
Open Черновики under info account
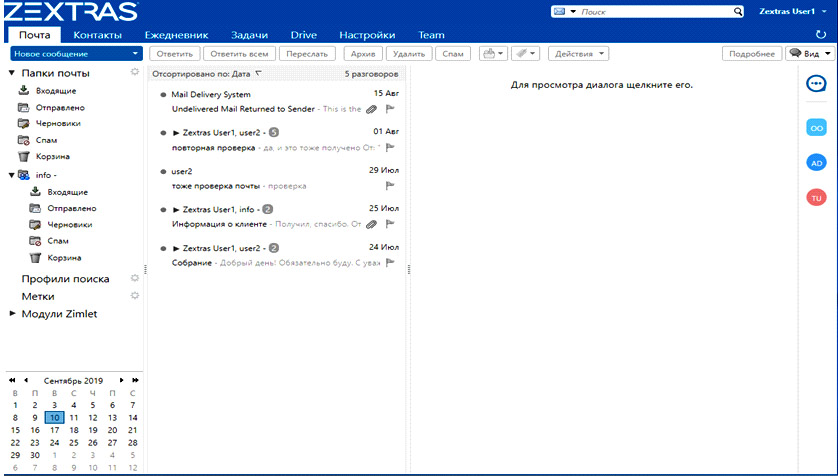[x=69, y=225]
